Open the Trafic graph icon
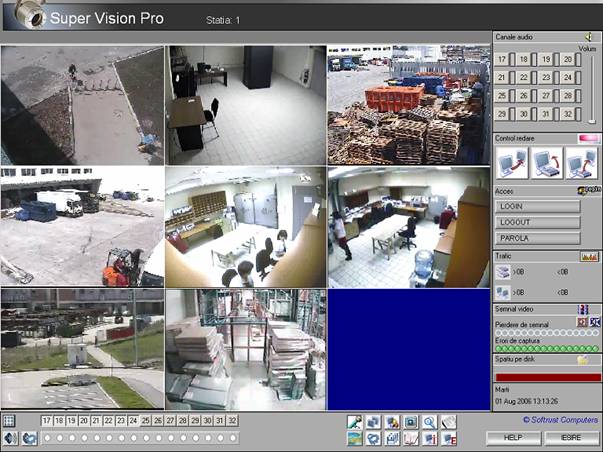The width and height of the screenshot is (603, 452). [588, 258]
